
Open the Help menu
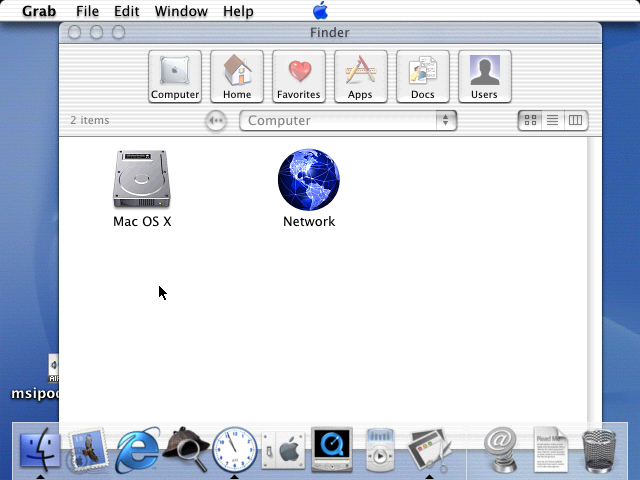coord(238,11)
